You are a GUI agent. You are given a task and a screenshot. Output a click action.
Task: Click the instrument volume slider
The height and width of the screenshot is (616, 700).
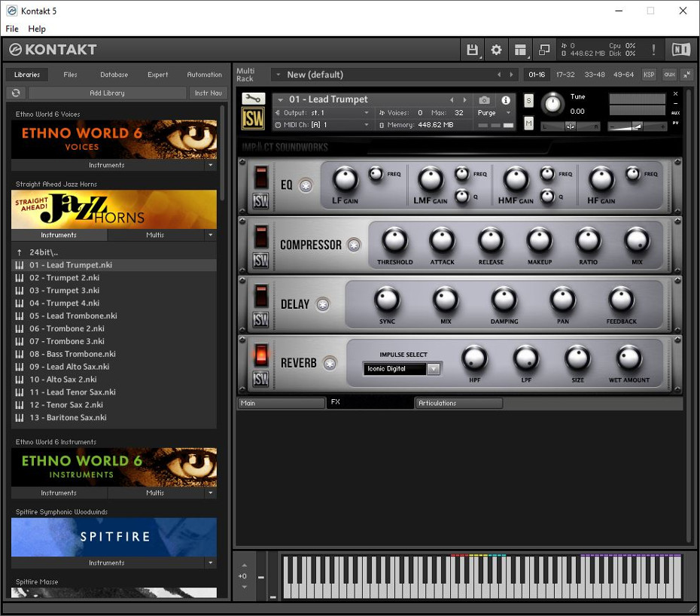(x=637, y=127)
